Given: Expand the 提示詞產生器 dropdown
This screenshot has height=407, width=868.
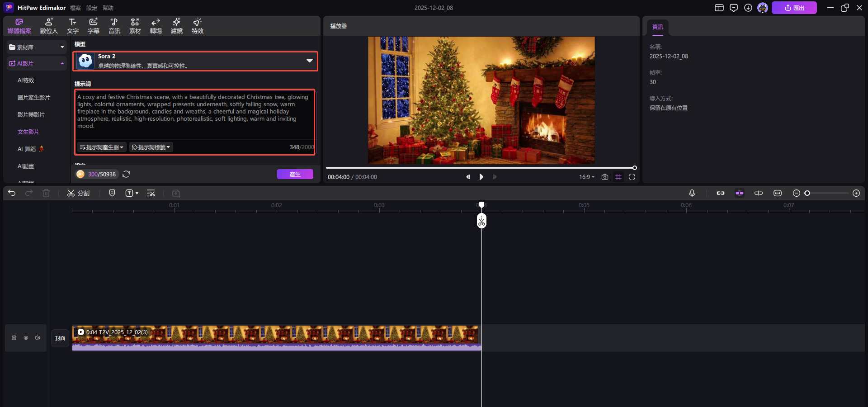Looking at the screenshot, I should point(102,147).
